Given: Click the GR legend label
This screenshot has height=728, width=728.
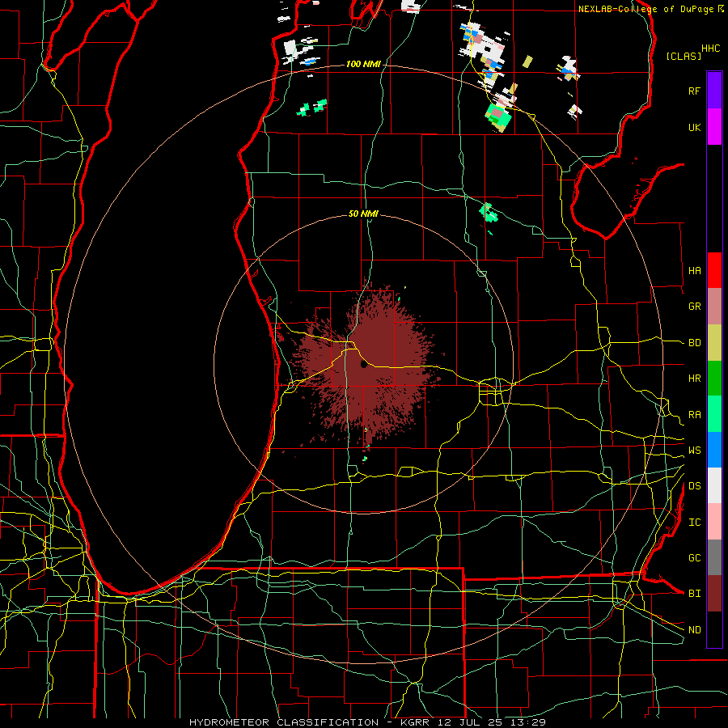Looking at the screenshot, I should pos(694,307).
